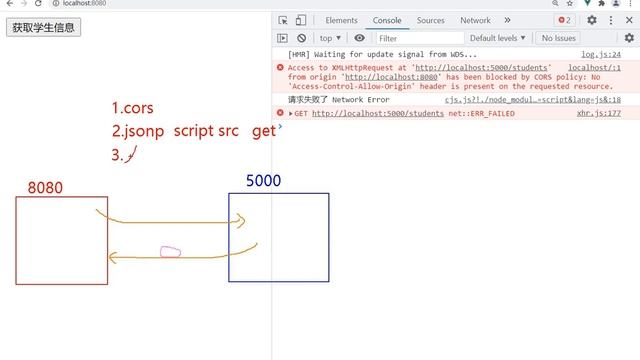640x360 pixels.
Task: Switch to the Console tab
Action: 387,20
